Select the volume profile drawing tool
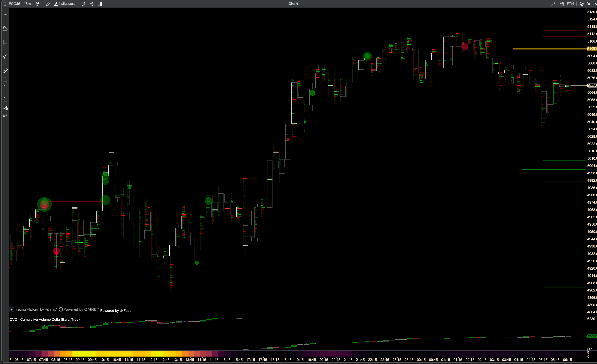Viewport: 597px width, 364px height. pyautogui.click(x=5, y=42)
